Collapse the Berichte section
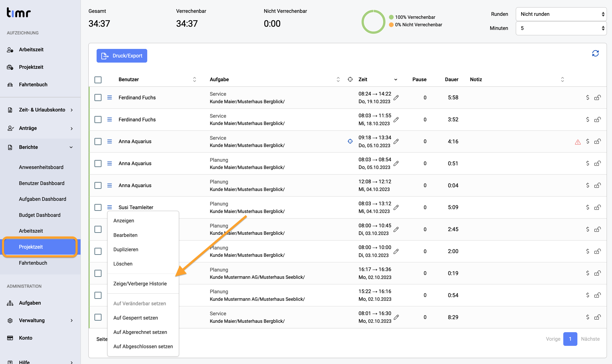 pyautogui.click(x=40, y=147)
